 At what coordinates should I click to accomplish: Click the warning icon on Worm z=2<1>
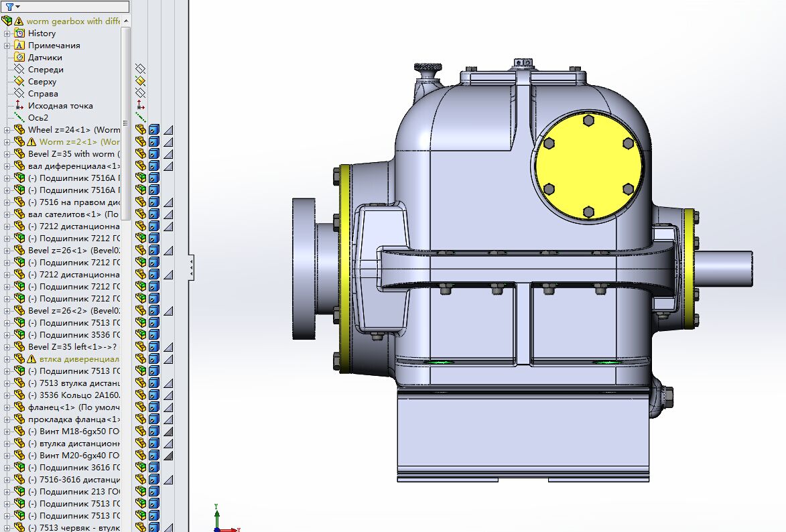point(31,142)
